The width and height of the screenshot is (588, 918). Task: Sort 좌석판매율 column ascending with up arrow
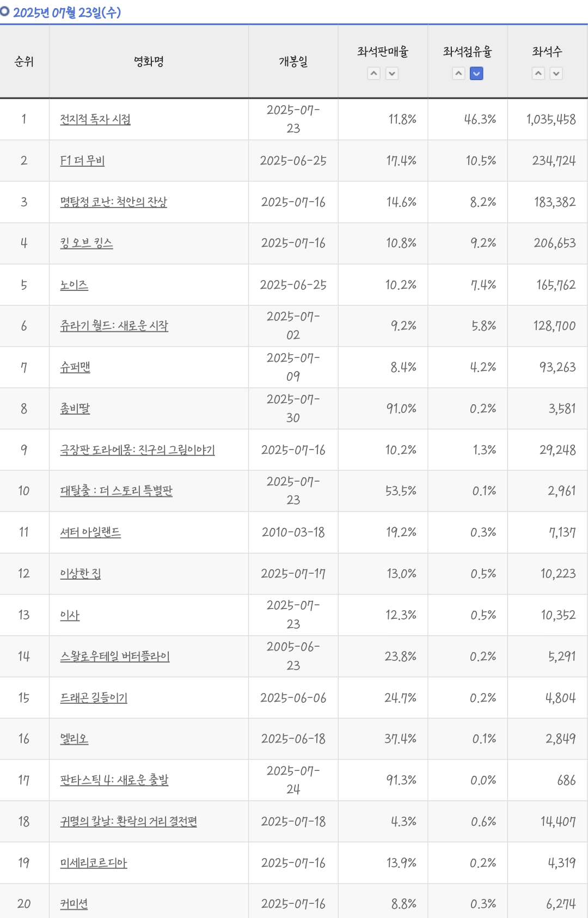(373, 73)
